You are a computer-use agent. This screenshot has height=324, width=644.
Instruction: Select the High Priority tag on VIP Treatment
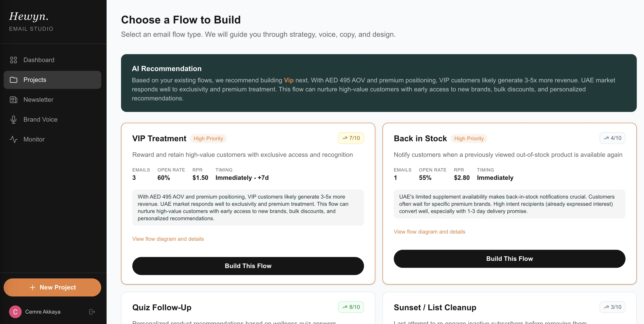pyautogui.click(x=208, y=138)
